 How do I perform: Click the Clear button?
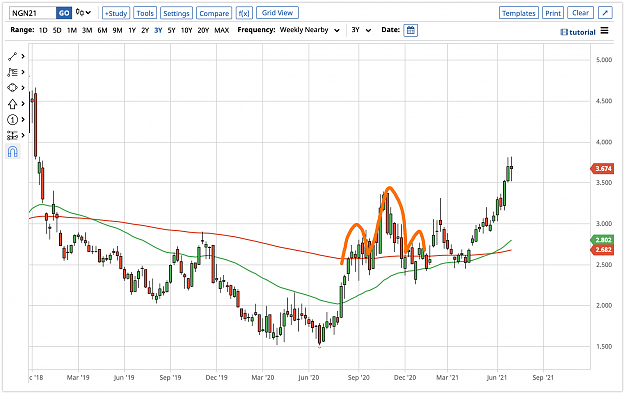pos(580,13)
